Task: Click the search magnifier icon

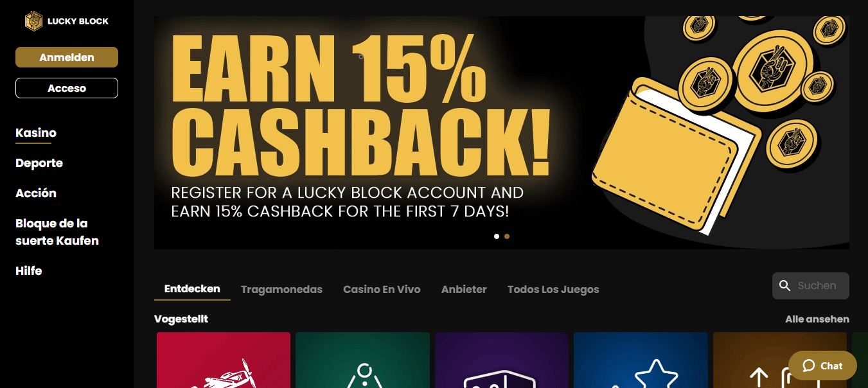Action: click(784, 286)
